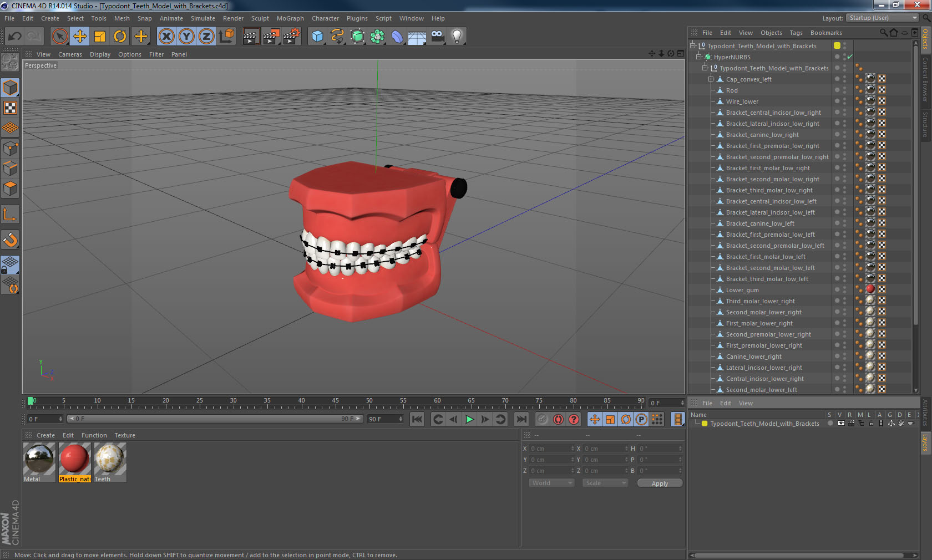This screenshot has width=932, height=560.
Task: Switch to Texture mode
Action: tap(11, 108)
